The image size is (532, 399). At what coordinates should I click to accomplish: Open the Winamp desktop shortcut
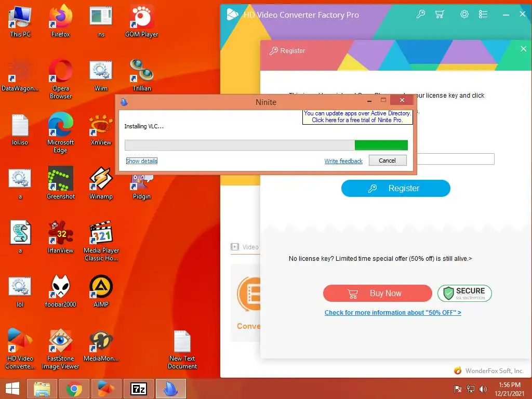(101, 183)
